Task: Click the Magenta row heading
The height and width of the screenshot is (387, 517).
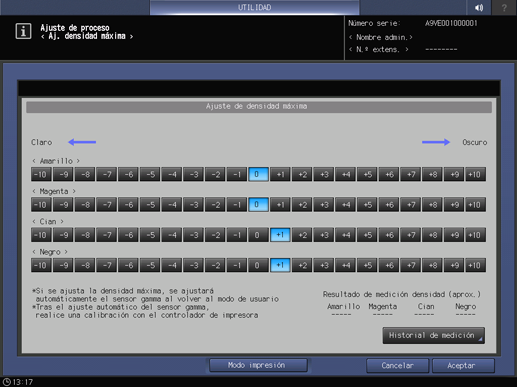Action: tap(54, 191)
